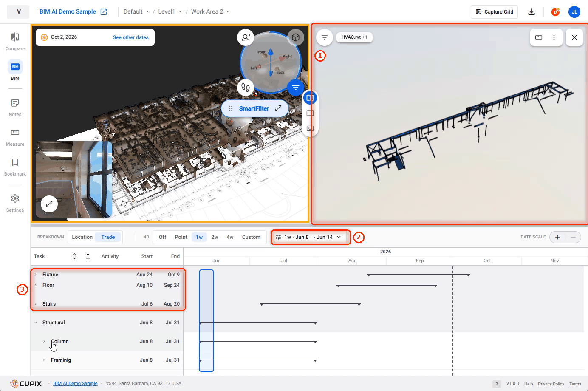The width and height of the screenshot is (588, 391).
Task: Click the 3D cube view icon
Action: coord(296,37)
